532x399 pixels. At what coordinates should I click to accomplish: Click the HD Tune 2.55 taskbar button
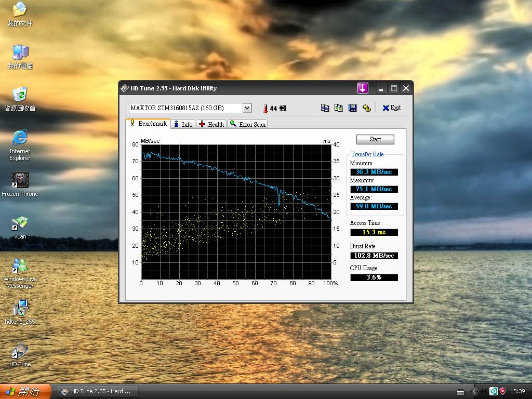(x=97, y=391)
